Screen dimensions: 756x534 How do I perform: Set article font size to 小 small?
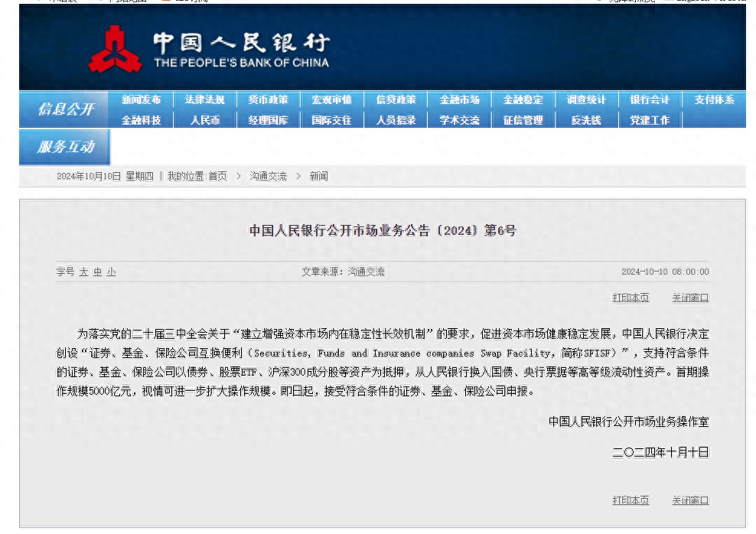click(110, 272)
